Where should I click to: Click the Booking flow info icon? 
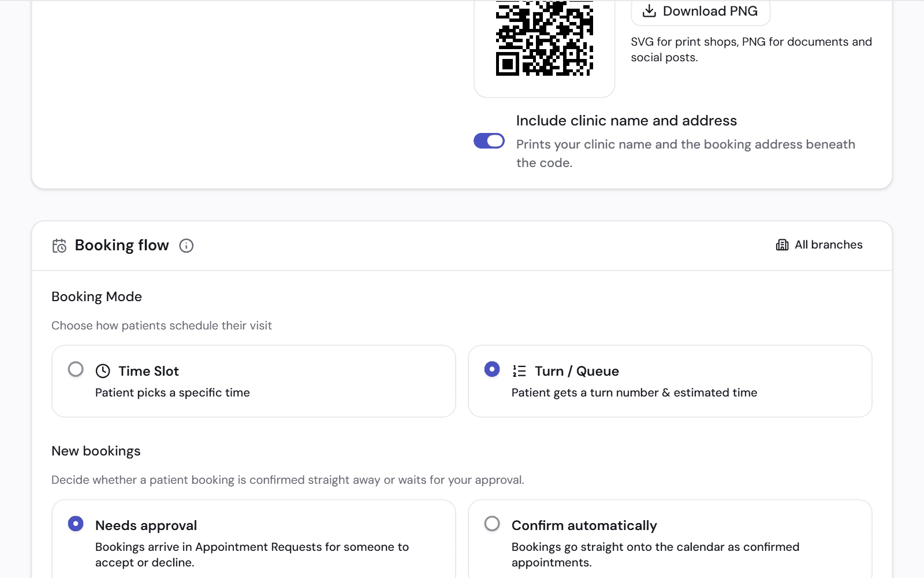(186, 246)
